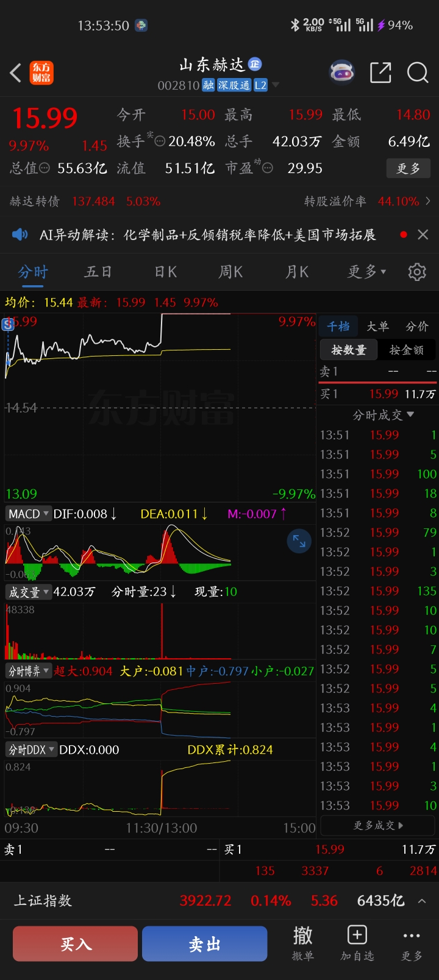The width and height of the screenshot is (439, 980).
Task: Open 更多成交 trades link
Action: (x=378, y=825)
